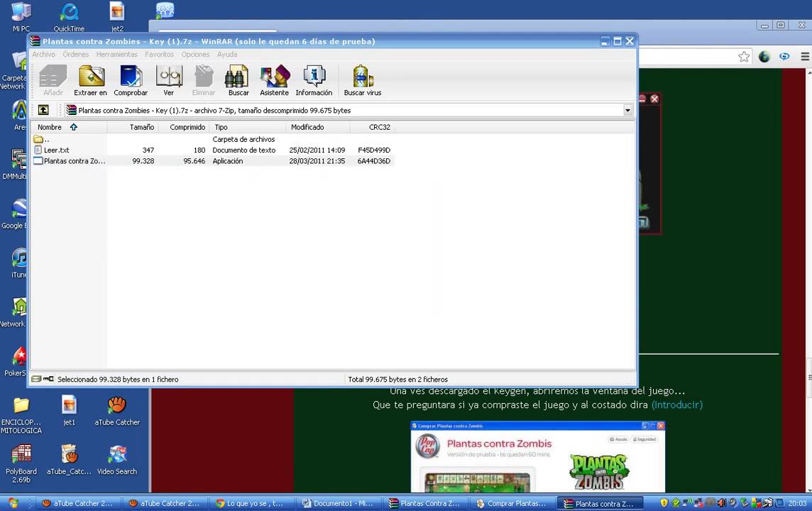The image size is (812, 511).
Task: Open the Órdenes menu
Action: tap(76, 55)
